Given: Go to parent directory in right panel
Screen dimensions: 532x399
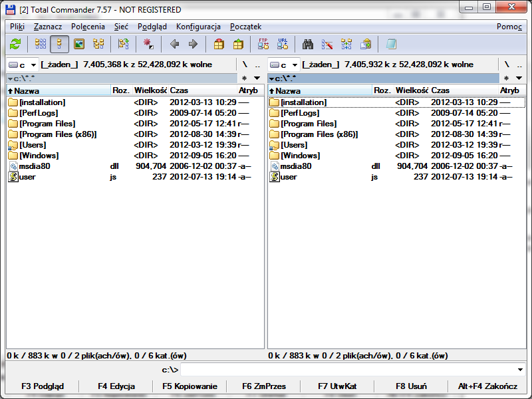Looking at the screenshot, I should [x=519, y=65].
